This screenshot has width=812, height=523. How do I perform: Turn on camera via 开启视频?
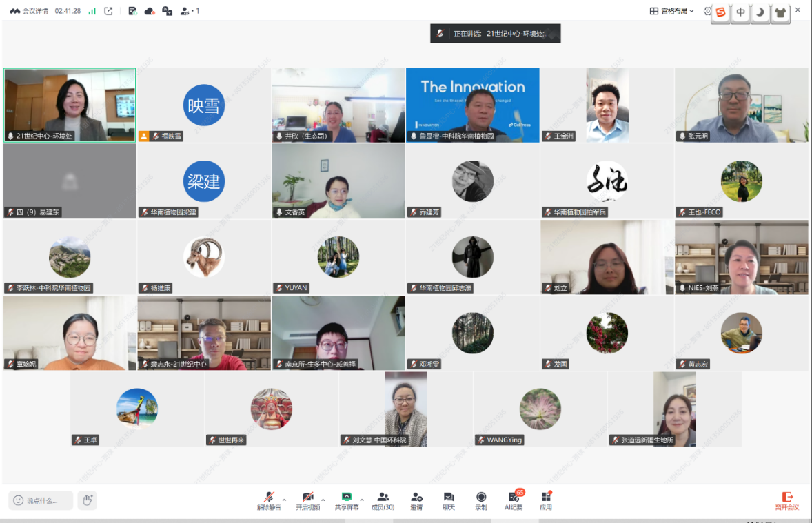click(x=307, y=500)
